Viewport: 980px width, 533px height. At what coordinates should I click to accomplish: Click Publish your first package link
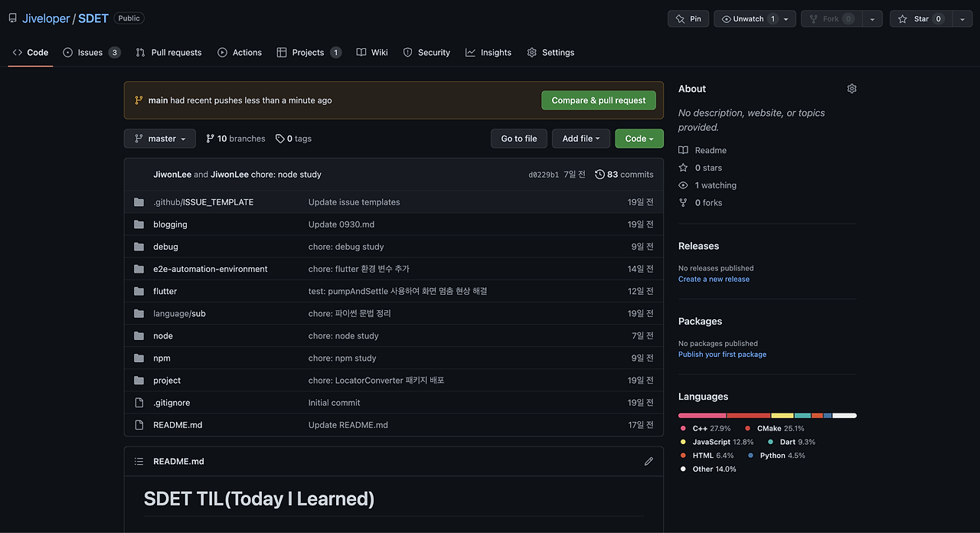point(722,355)
